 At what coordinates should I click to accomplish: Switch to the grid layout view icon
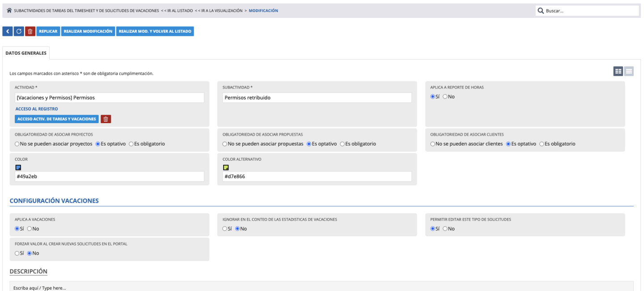(x=618, y=71)
